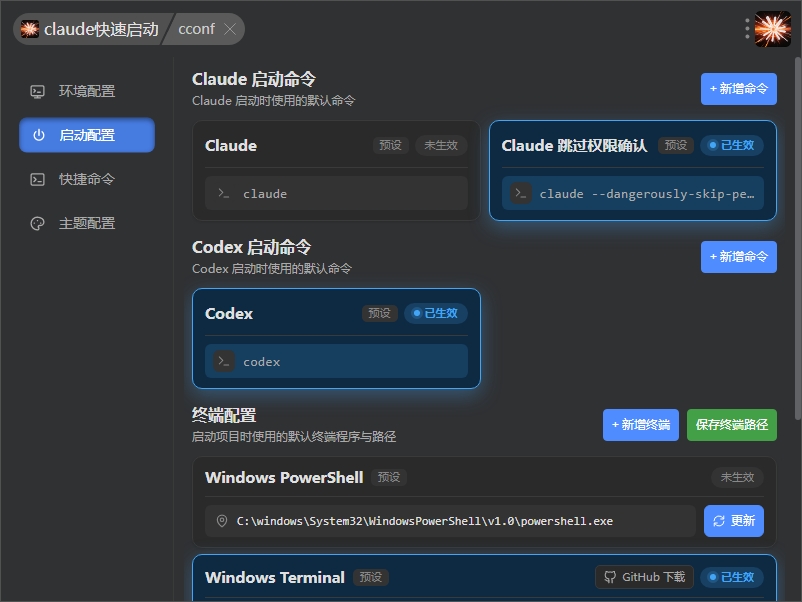Click the power icon beside 启动配置
The image size is (802, 602).
(39, 135)
